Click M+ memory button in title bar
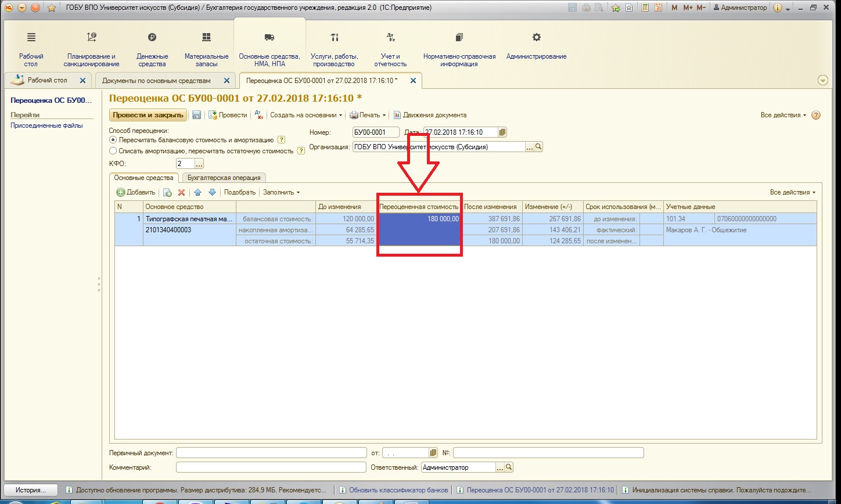 pos(688,8)
